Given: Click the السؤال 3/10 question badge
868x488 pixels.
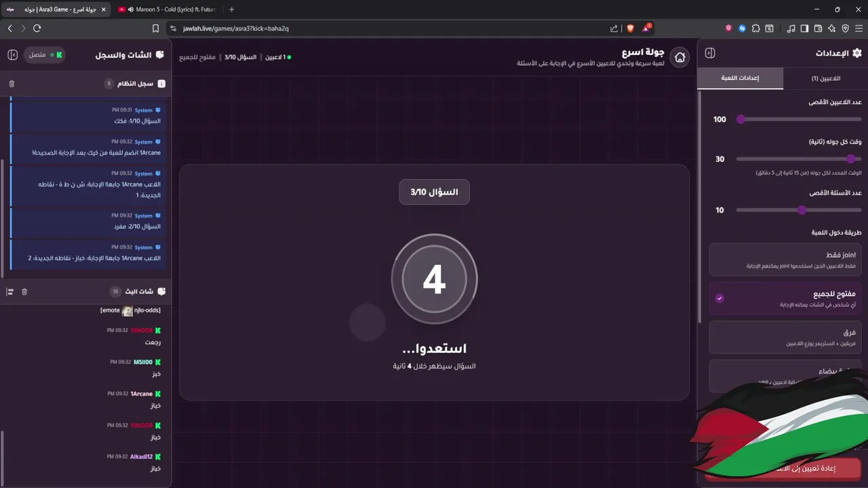Looking at the screenshot, I should click(x=434, y=192).
